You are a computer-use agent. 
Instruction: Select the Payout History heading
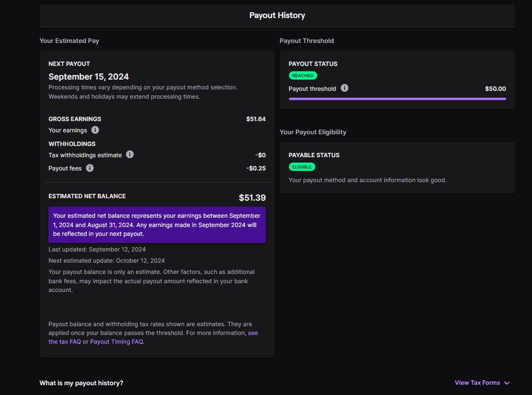277,15
